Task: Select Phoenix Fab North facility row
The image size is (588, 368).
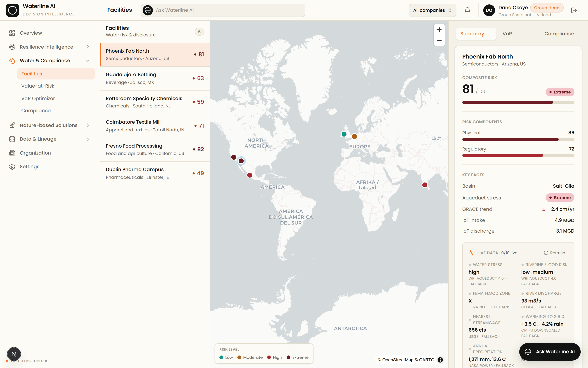Action: pyautogui.click(x=155, y=54)
